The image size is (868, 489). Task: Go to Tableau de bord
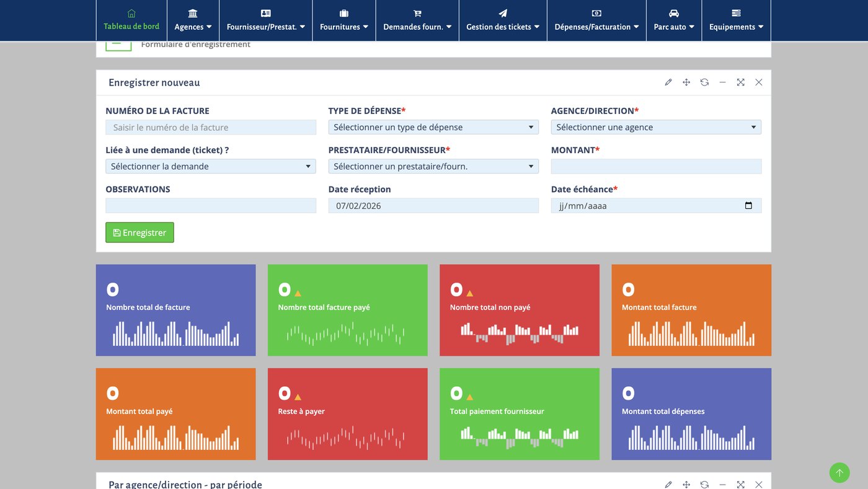coord(131,20)
